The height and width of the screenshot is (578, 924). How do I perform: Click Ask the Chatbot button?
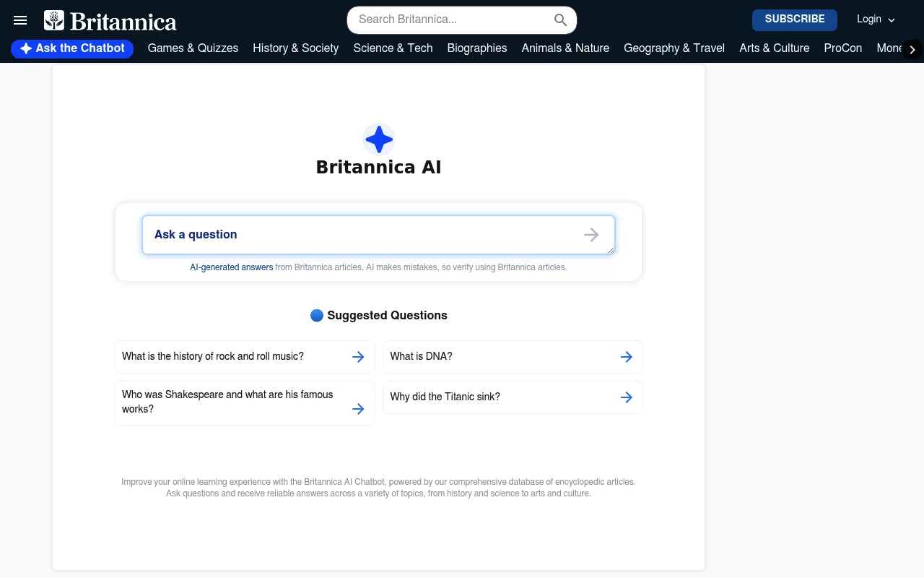point(72,48)
